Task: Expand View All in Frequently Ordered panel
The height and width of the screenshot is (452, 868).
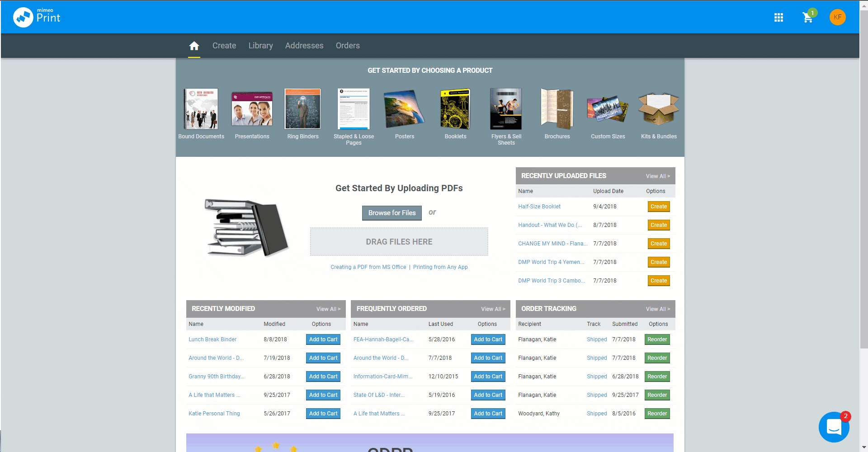Action: 493,309
